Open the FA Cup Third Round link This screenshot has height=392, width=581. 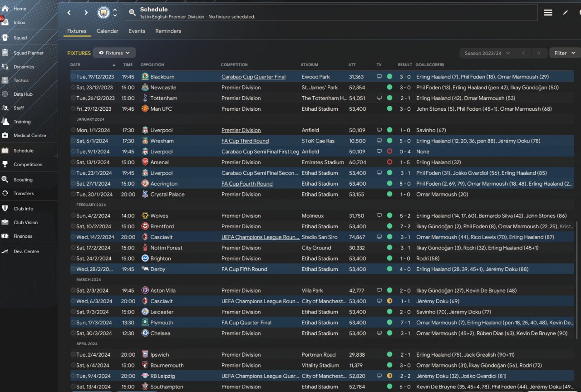[245, 141]
